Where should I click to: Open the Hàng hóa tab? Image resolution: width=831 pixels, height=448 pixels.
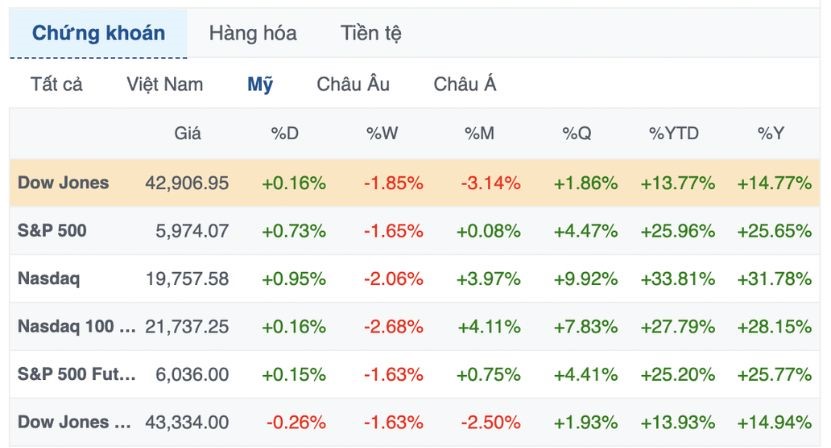pyautogui.click(x=252, y=33)
